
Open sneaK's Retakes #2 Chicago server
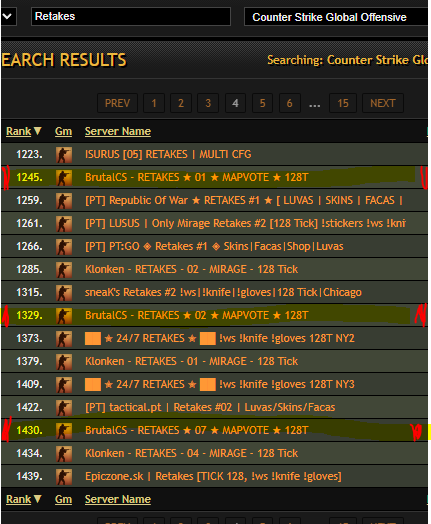coord(223,292)
